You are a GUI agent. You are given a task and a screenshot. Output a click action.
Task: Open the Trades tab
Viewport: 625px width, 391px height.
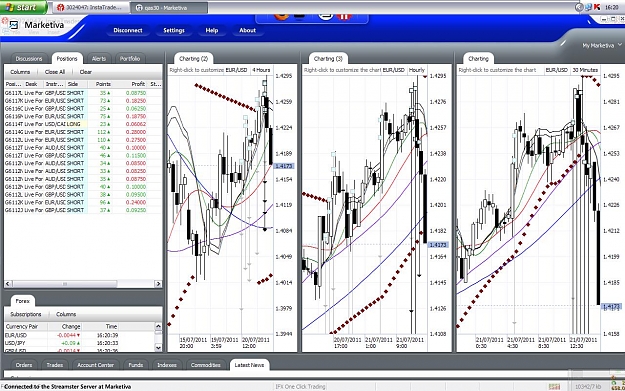coord(55,365)
